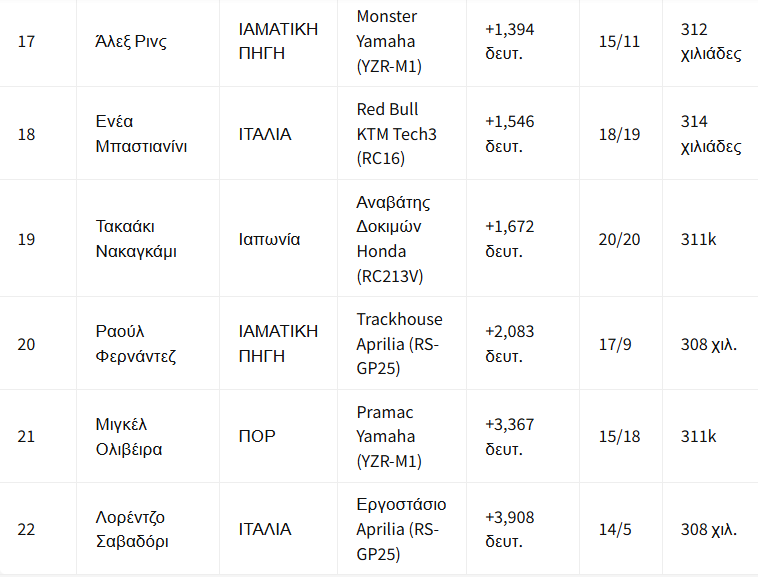Click the +1,394 δευτ. gap cell
Screen dimensions: 758x577
(523, 42)
